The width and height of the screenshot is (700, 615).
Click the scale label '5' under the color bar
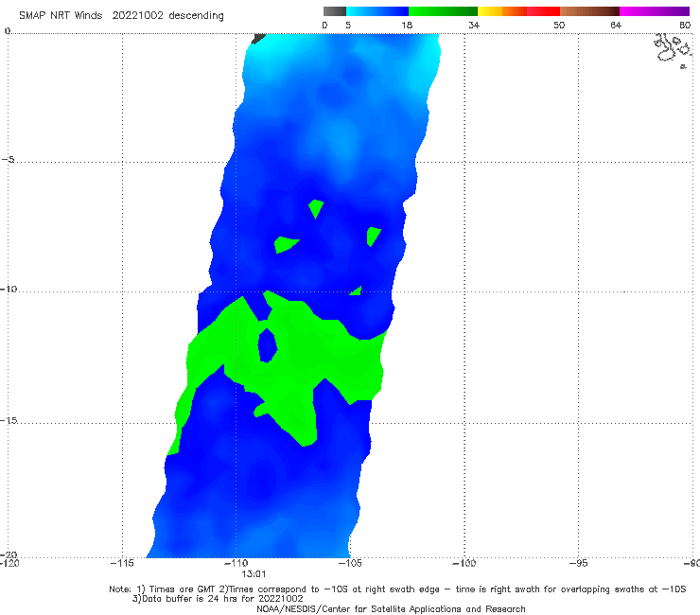tap(348, 26)
